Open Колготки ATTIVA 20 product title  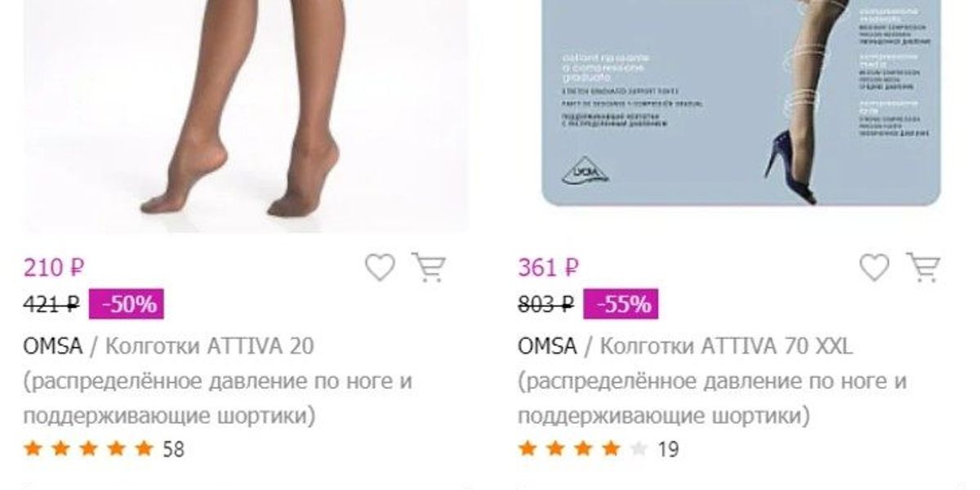click(x=209, y=346)
